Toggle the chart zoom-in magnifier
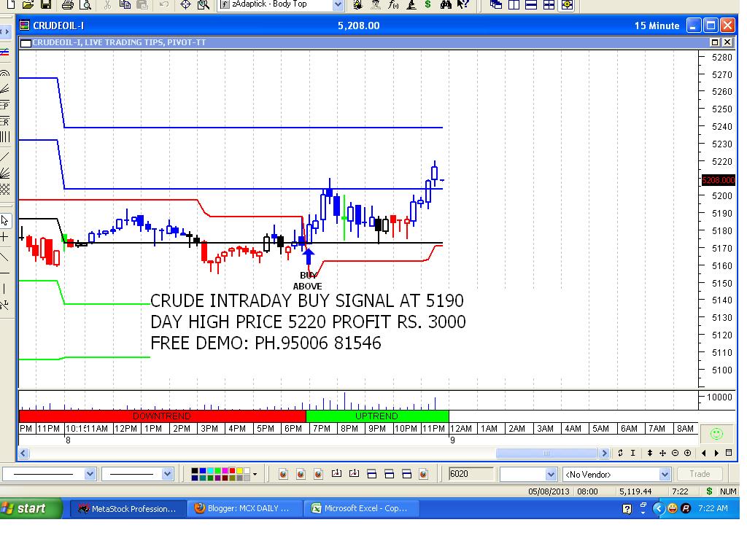The height and width of the screenshot is (560, 747). (687, 453)
